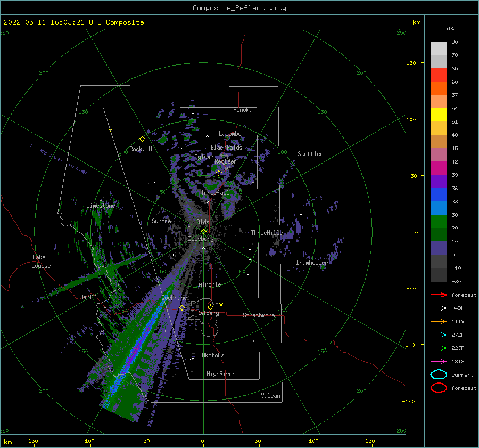Click the Olds town label

point(203,222)
